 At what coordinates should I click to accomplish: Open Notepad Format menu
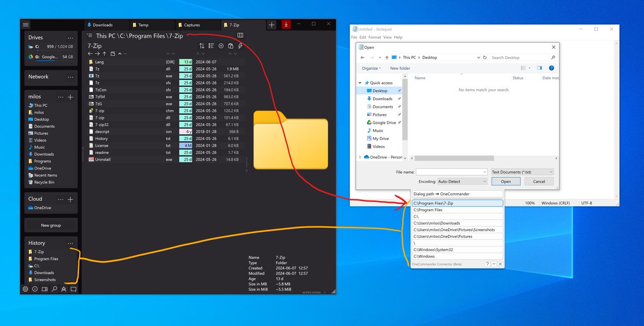pos(375,38)
